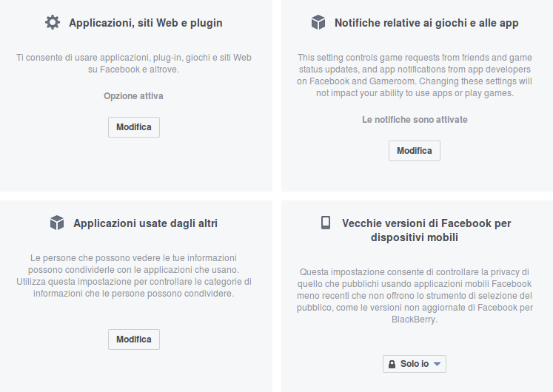
Task: Click the Vecchie versioni di Facebook title
Action: (x=426, y=230)
